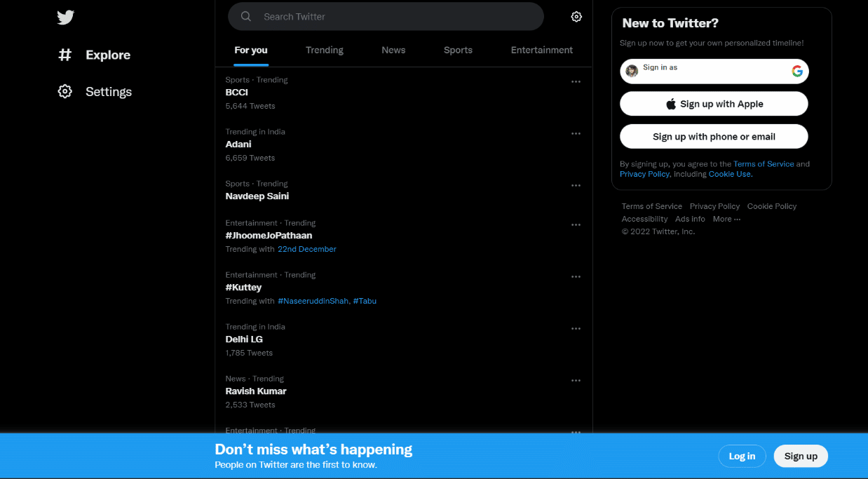The width and height of the screenshot is (868, 479).
Task: Click the #NaseeruddinShah hashtag link
Action: pos(313,301)
